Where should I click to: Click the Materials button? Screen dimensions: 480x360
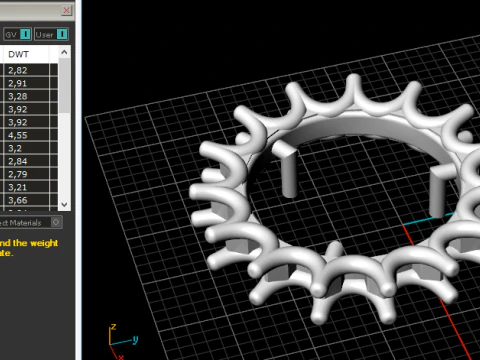(x=31, y=222)
